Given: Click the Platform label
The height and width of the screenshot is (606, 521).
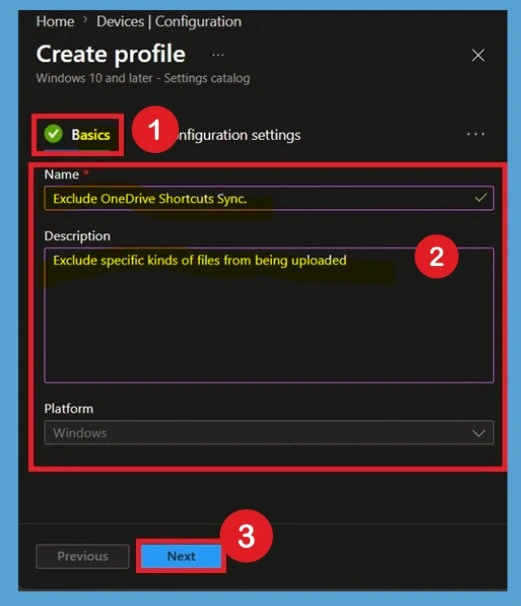Looking at the screenshot, I should [x=69, y=409].
